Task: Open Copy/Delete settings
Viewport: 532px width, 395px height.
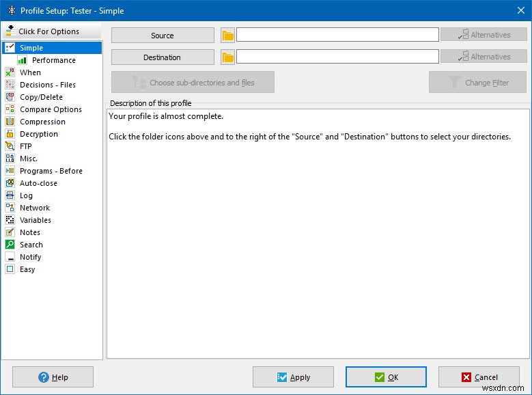Action: tap(41, 97)
